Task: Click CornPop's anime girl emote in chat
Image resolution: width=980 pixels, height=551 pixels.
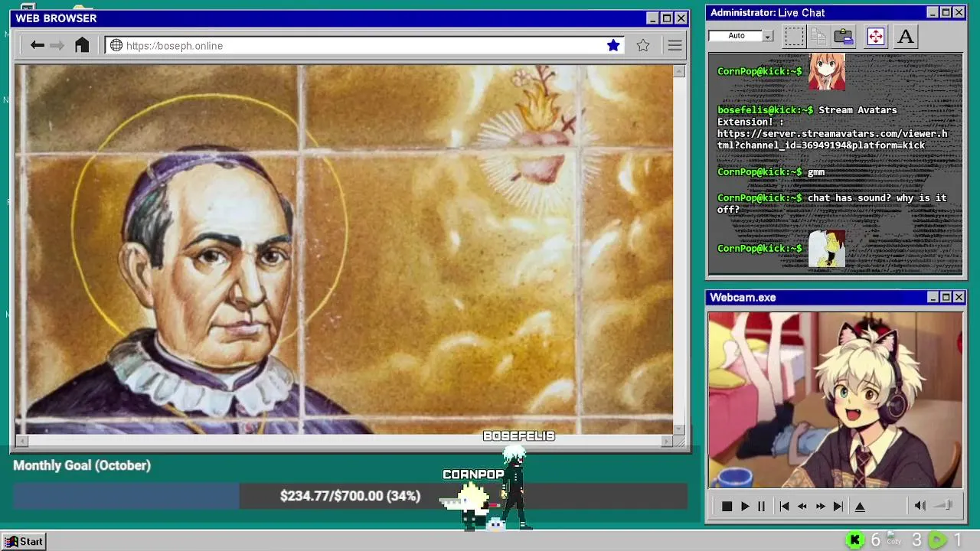Action: pos(827,72)
